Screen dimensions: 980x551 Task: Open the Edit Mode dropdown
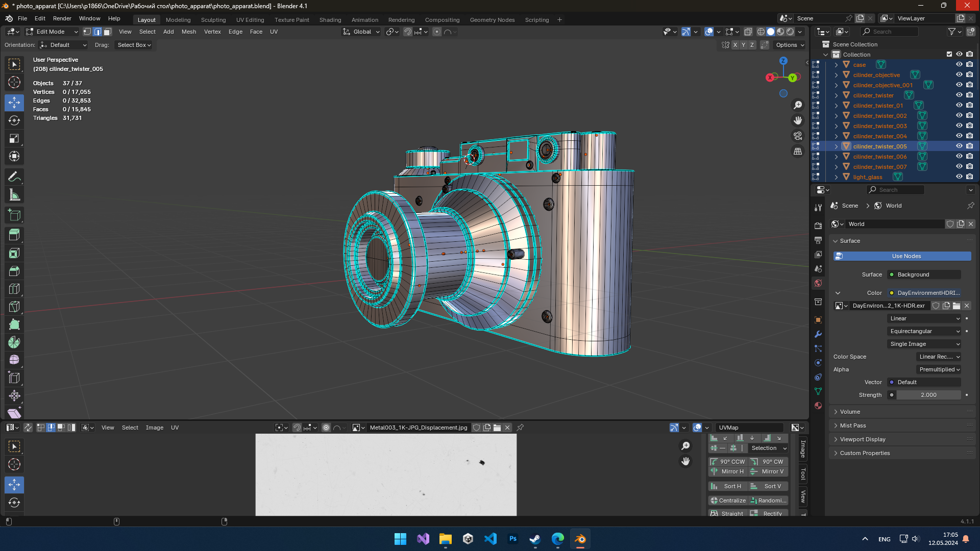(x=52, y=32)
